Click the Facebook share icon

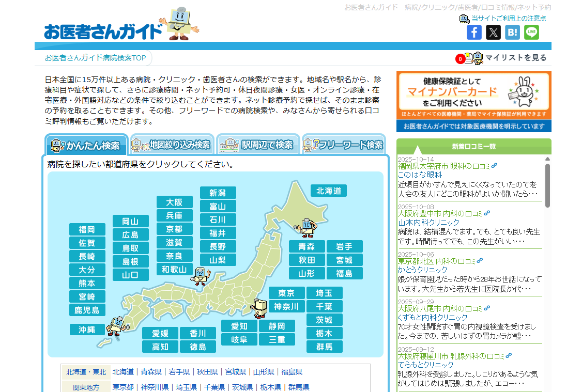tap(474, 32)
